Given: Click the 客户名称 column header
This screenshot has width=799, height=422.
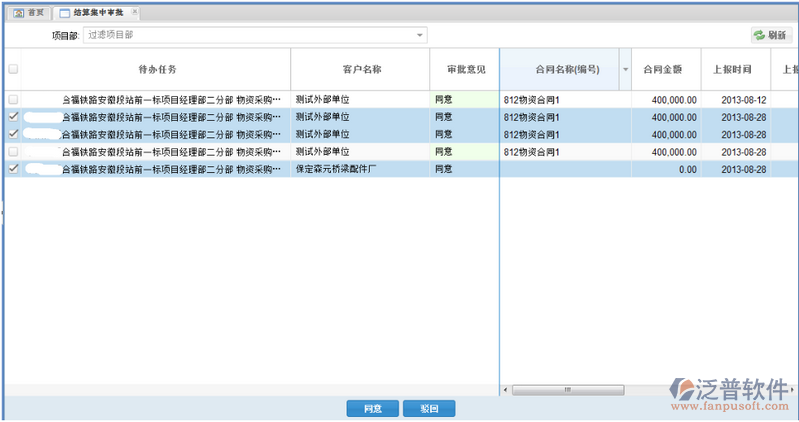Looking at the screenshot, I should click(360, 70).
